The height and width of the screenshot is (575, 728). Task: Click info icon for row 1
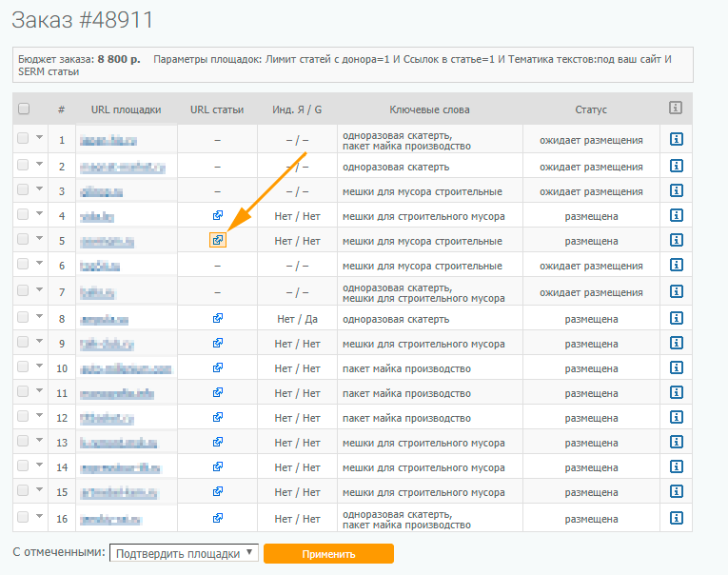tap(677, 140)
